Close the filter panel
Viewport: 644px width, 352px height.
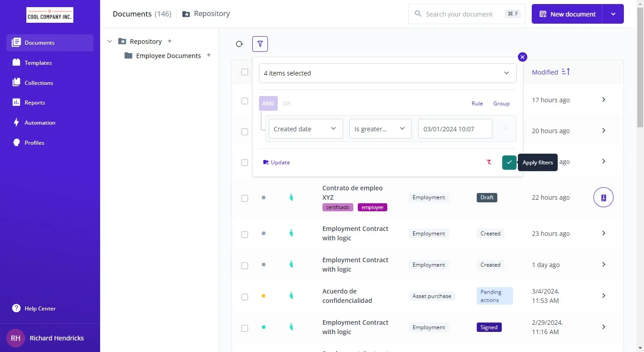[x=522, y=57]
